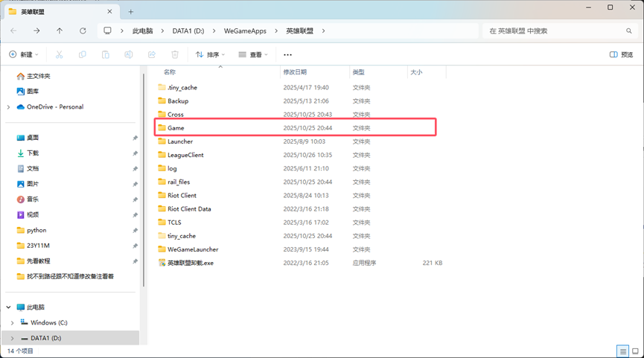Expand Windows (C:) drive node
Image resolution: width=644 pixels, height=358 pixels.
click(x=13, y=323)
